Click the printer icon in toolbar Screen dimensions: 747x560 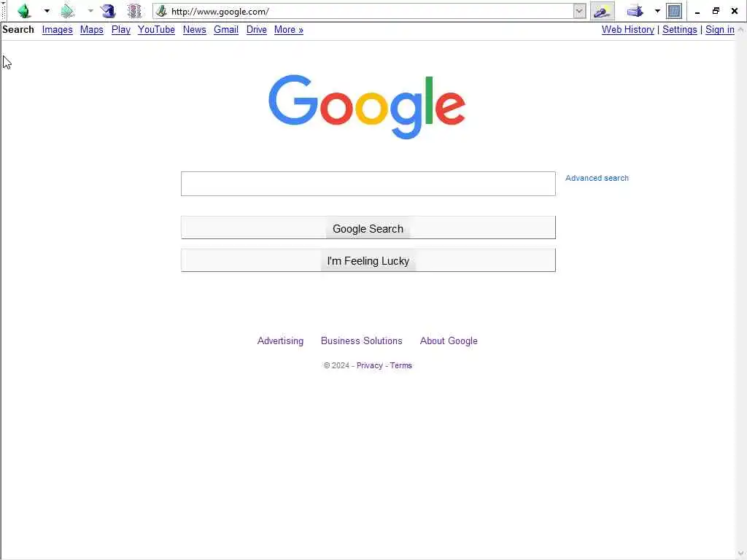point(635,10)
